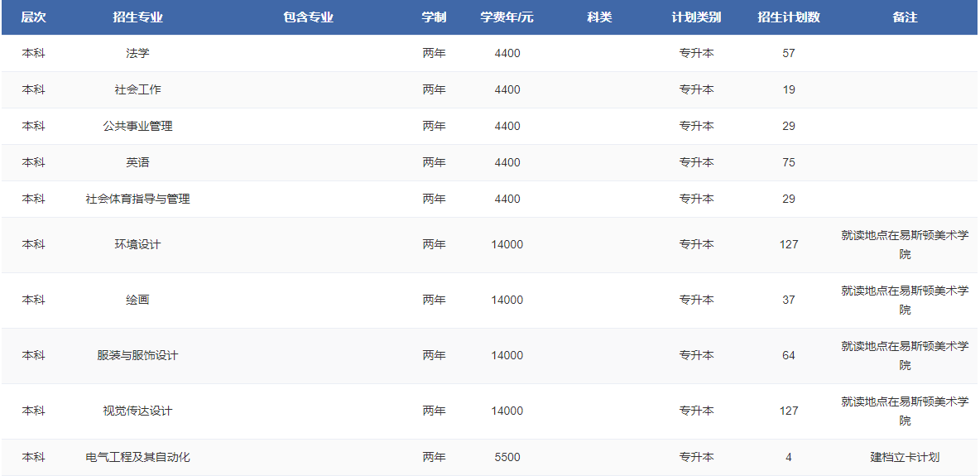Click the 计划类别 column header
Screen dimensions: 980x476
696,17
